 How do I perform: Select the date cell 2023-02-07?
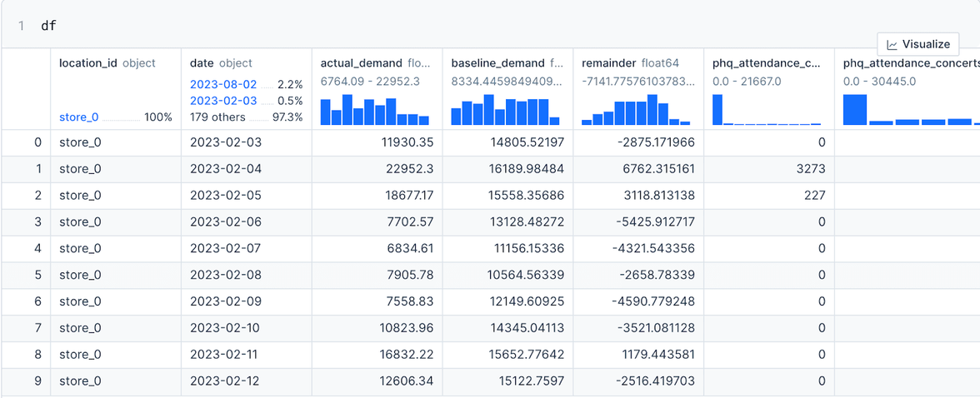coord(226,248)
